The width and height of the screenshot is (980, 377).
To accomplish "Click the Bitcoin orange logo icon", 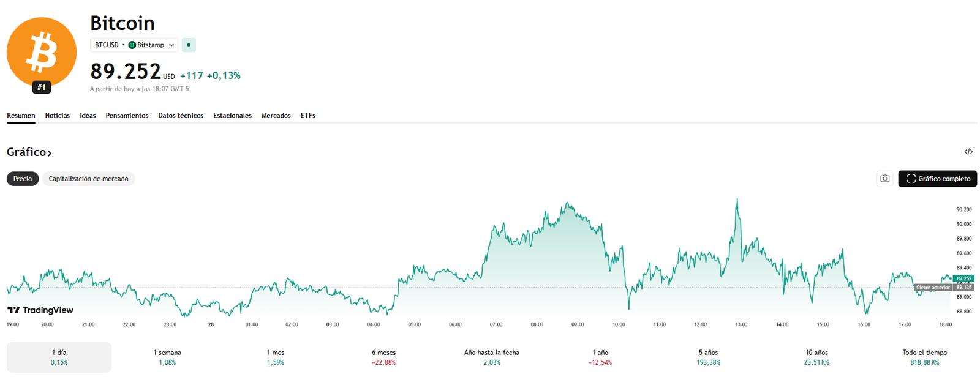I will pyautogui.click(x=42, y=53).
